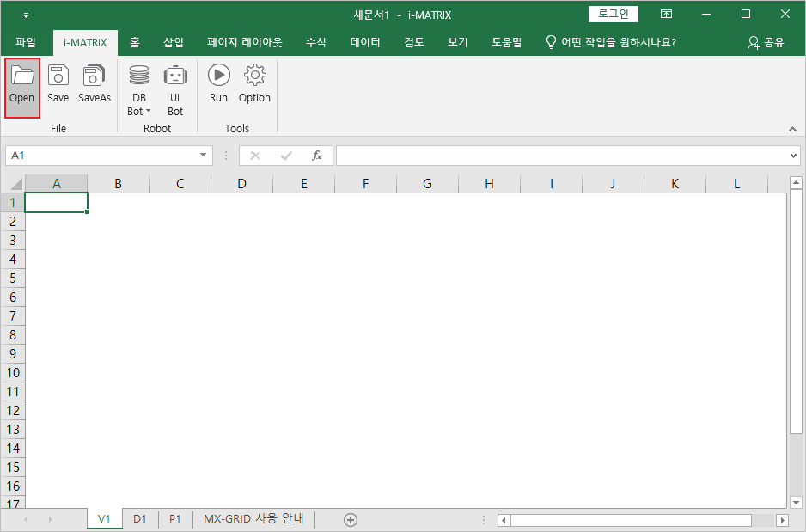Click the confirm entry checkmark icon
The width and height of the screenshot is (806, 532).
pyautogui.click(x=286, y=156)
